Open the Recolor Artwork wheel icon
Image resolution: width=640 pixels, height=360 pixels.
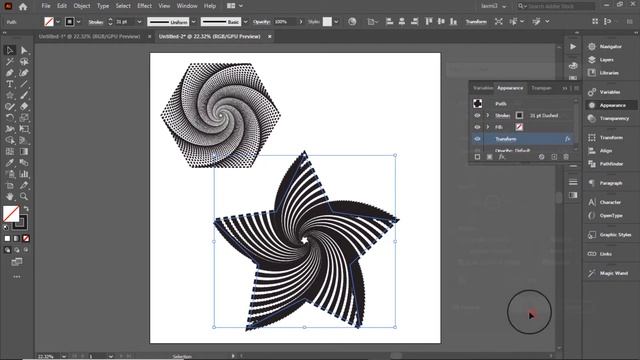point(352,22)
